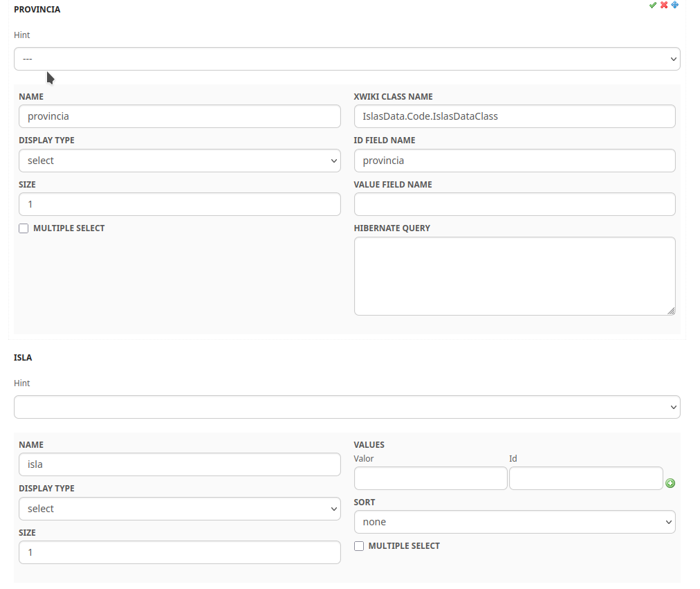Click the empty Value Field Name input
700x589 pixels.
click(515, 204)
